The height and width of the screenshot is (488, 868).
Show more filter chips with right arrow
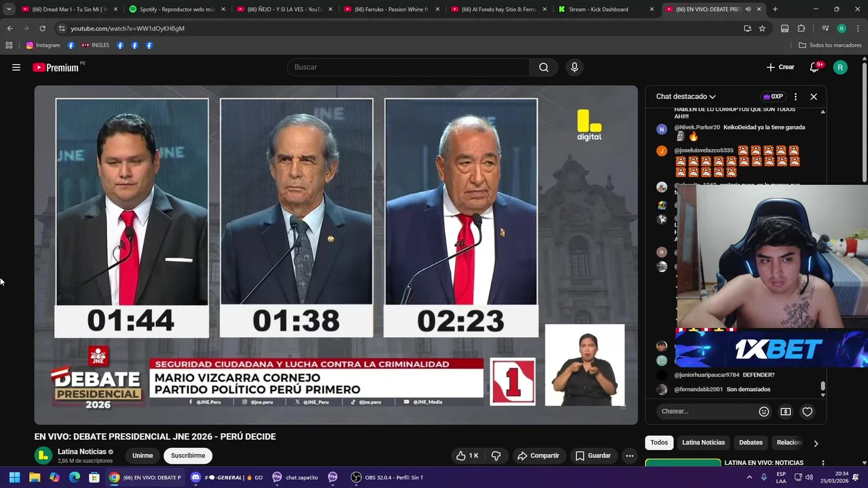coord(816,443)
